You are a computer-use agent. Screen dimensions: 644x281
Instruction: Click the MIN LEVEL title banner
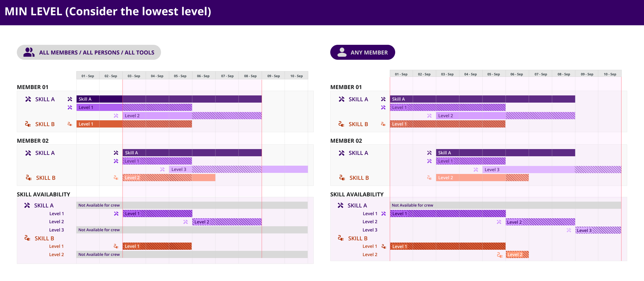[x=108, y=11]
